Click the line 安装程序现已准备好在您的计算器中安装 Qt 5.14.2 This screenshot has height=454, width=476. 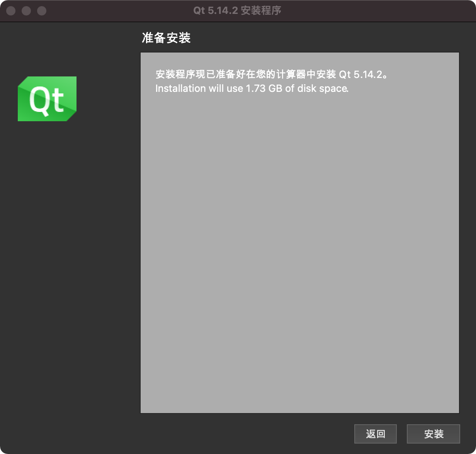(x=272, y=74)
